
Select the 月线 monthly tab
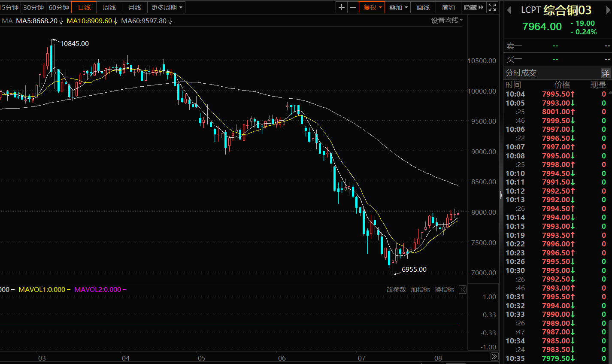(135, 7)
